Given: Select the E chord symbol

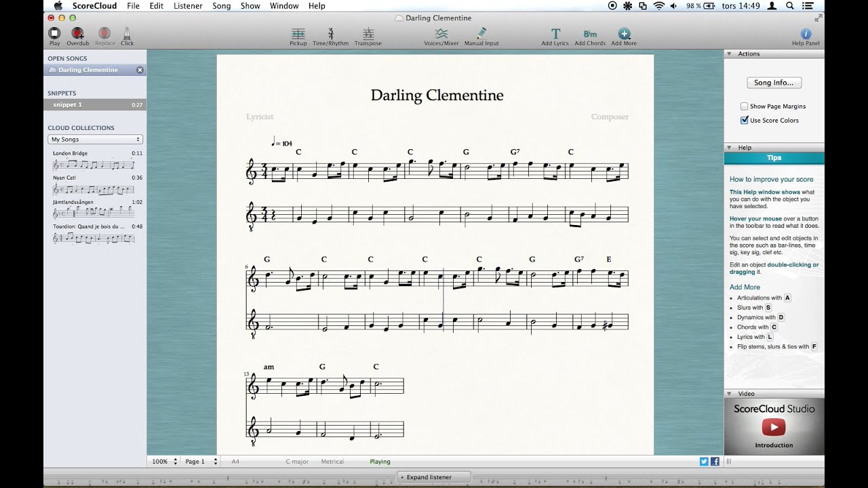Looking at the screenshot, I should tap(609, 259).
